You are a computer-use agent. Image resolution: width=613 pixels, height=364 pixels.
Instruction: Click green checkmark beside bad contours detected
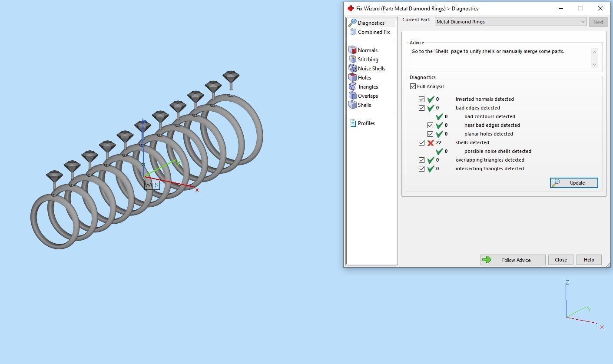coord(439,116)
